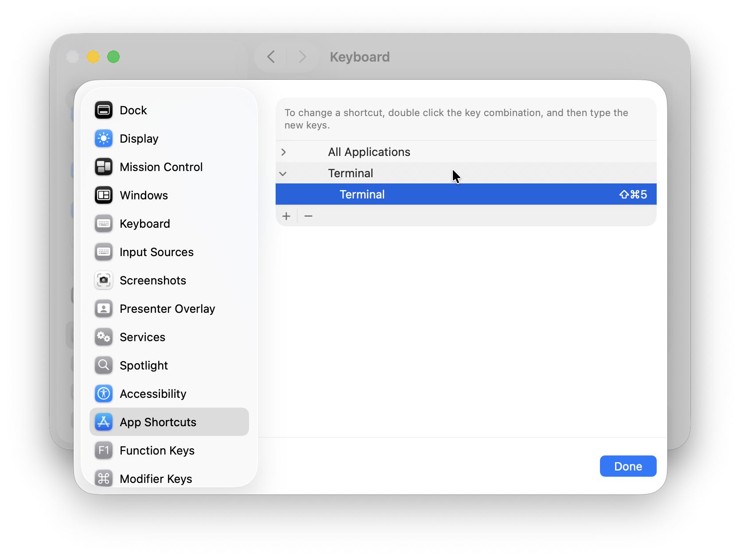Select the Screenshots camera icon
Image resolution: width=740 pixels, height=560 pixels.
tap(104, 280)
